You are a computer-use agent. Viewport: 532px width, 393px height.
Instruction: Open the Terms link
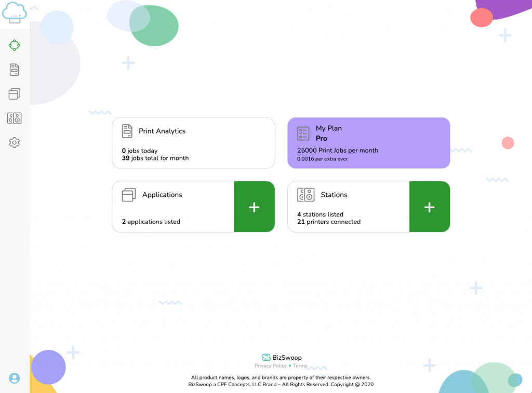pyautogui.click(x=300, y=366)
